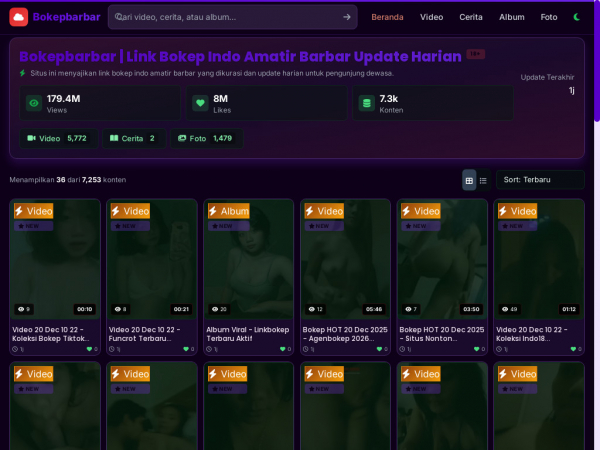600x450 pixels.
Task: Click the view count showing 12
Action: (x=316, y=309)
